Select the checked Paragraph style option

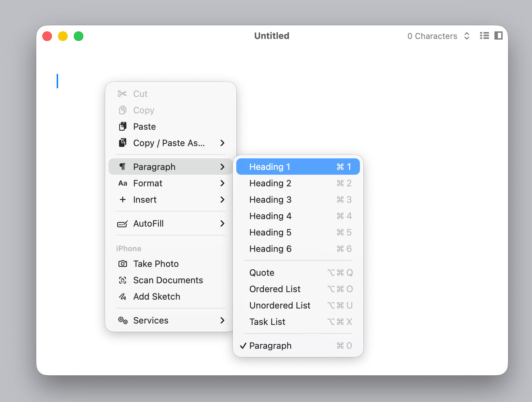point(298,346)
